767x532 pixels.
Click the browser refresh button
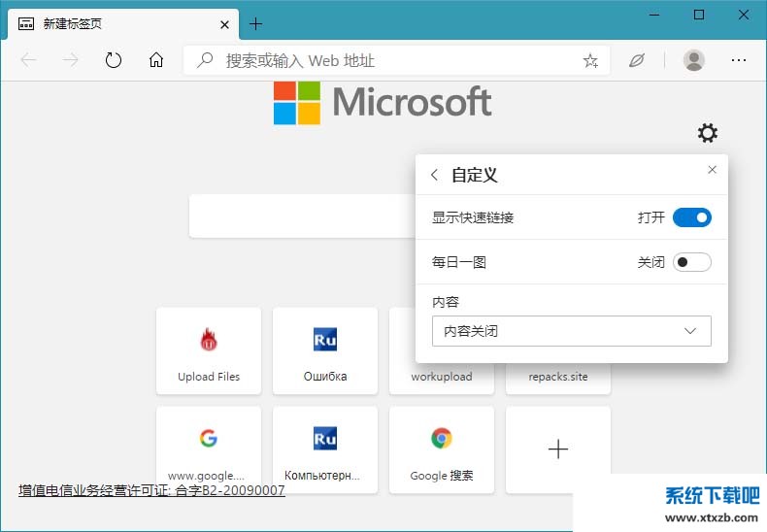tap(114, 60)
